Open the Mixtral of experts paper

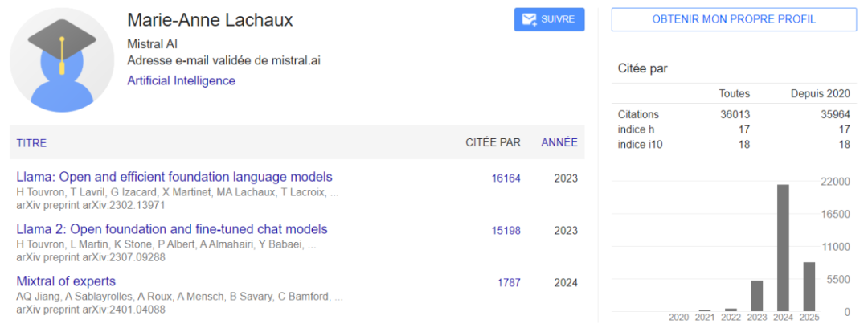coord(66,281)
